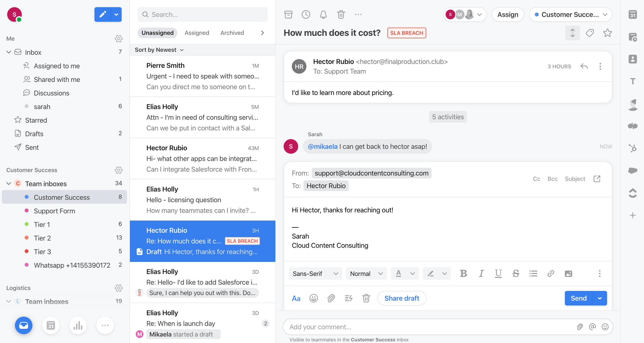Add an integration with plus icon
This screenshot has height=343, width=644.
(x=632, y=215)
